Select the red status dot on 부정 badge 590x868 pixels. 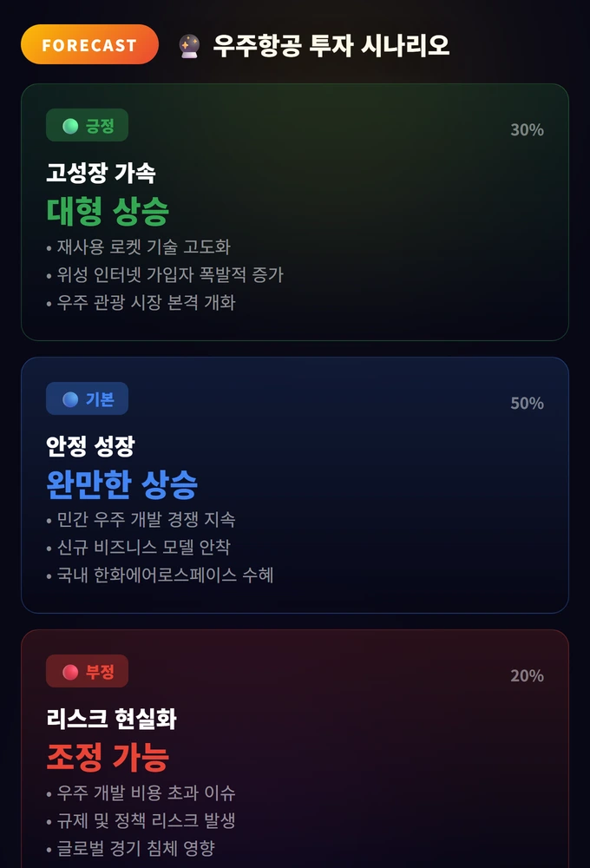(x=69, y=671)
